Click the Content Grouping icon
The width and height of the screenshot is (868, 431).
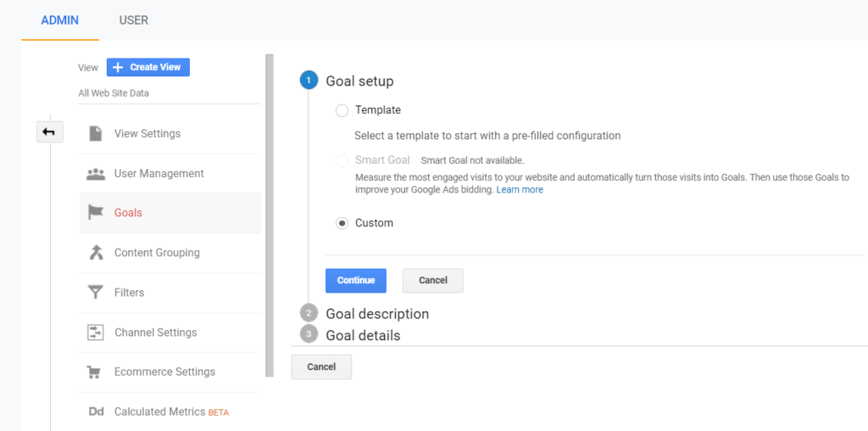point(97,253)
